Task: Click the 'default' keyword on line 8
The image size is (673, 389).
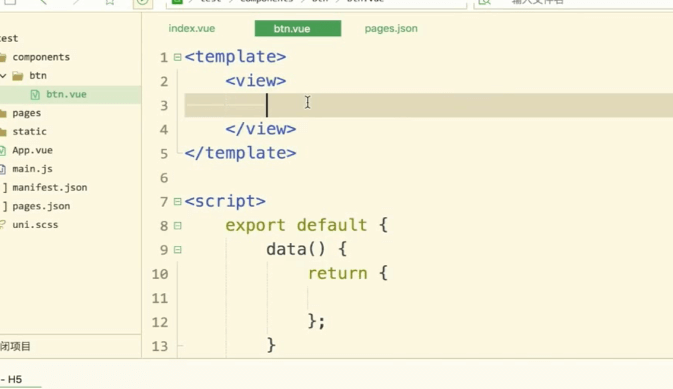Action: pos(332,225)
